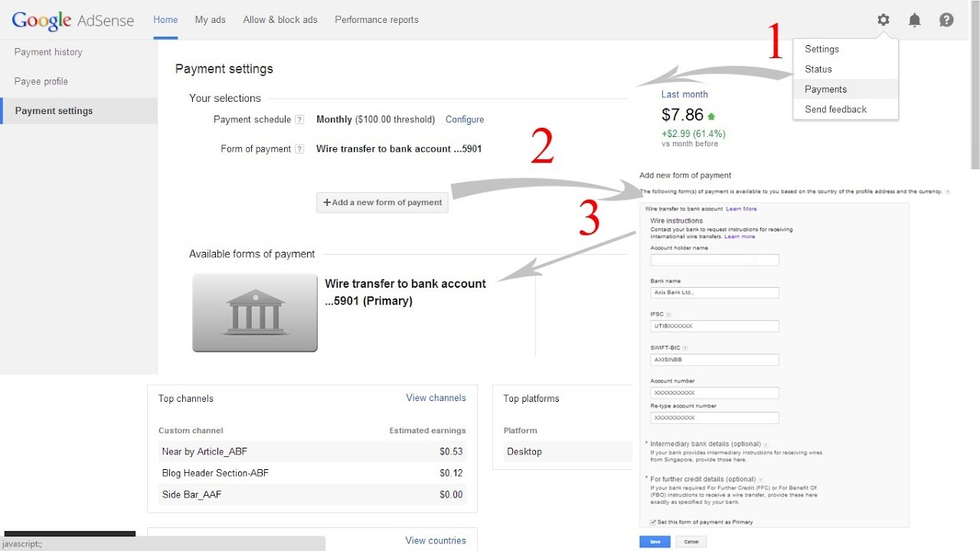
Task: Click the Wire transfer to bank account ...5901 (Primary) text
Action: coord(406,292)
